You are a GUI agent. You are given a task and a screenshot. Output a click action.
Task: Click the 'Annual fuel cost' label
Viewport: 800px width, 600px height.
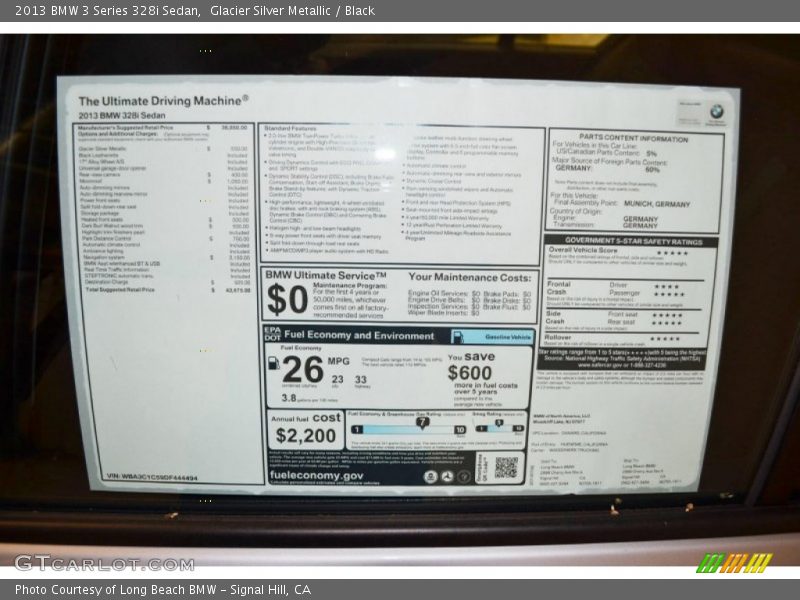[306, 418]
